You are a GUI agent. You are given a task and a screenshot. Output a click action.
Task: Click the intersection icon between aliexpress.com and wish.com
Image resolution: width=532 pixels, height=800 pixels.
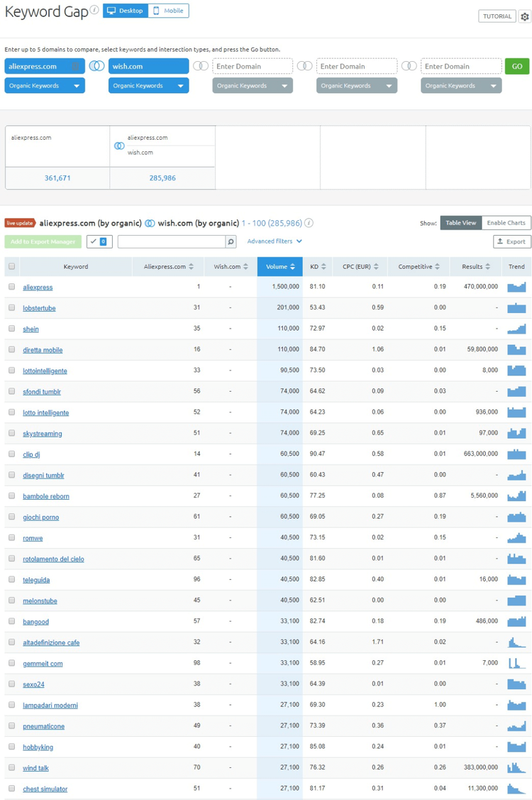tap(97, 66)
